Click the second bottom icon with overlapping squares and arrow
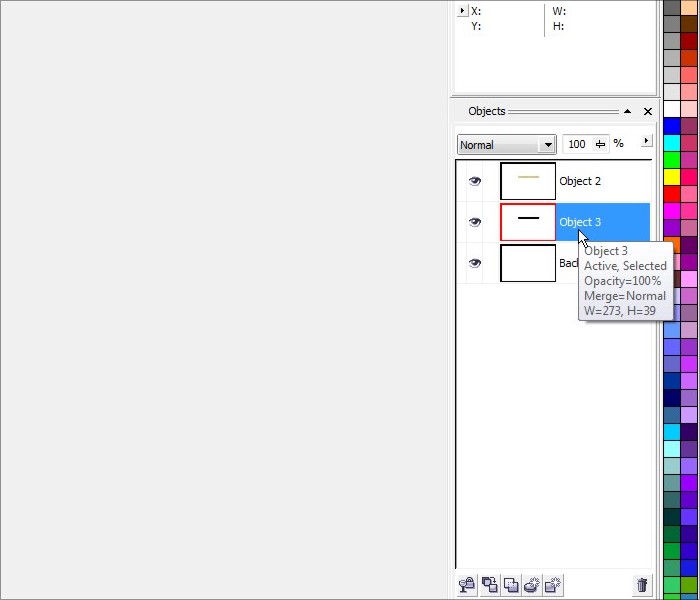The width and height of the screenshot is (700, 600). pos(489,585)
